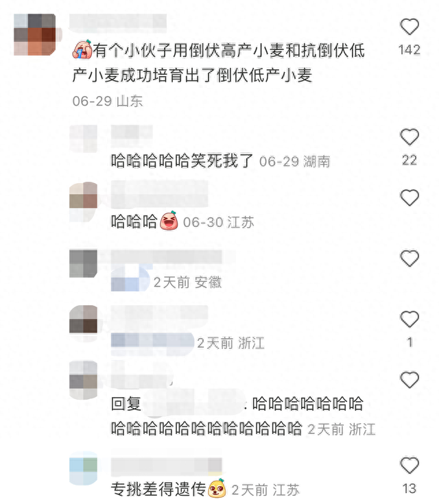This screenshot has height=504, width=439.
Task: Tap the 哈哈哈哈哈笑死我了 reply text
Action: 182,160
